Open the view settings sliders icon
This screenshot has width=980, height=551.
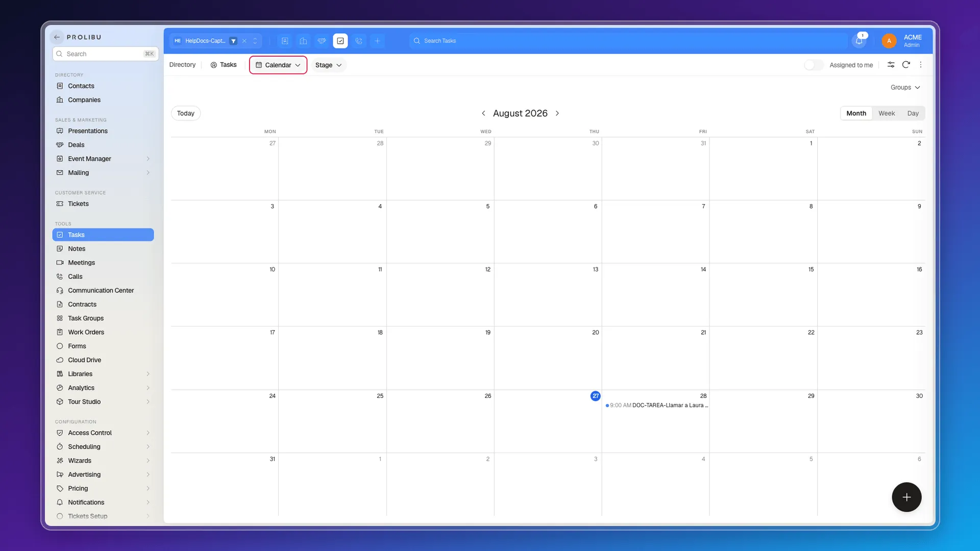pos(891,65)
